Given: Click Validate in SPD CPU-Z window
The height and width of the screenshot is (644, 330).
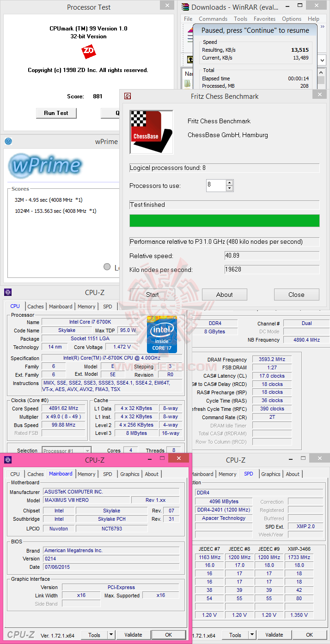Looking at the screenshot, I should [274, 635].
